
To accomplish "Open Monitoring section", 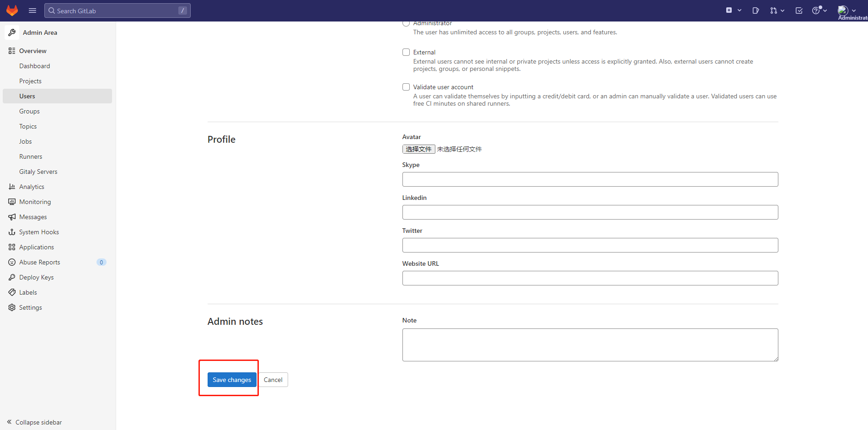I will (35, 202).
